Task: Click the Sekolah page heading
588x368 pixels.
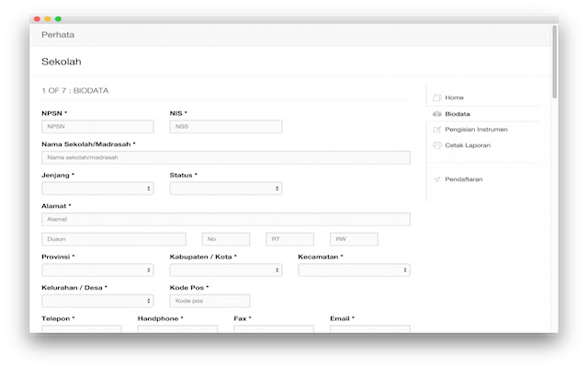Action: (62, 62)
